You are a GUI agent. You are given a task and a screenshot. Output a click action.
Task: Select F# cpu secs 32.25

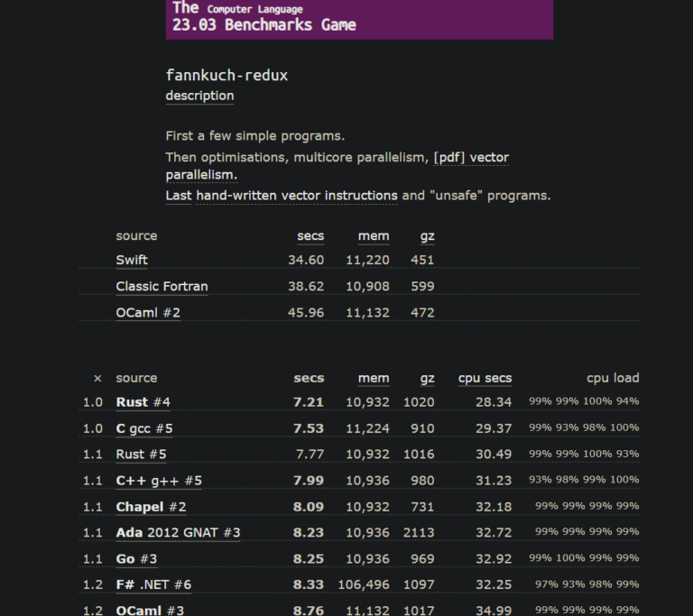coord(494,585)
